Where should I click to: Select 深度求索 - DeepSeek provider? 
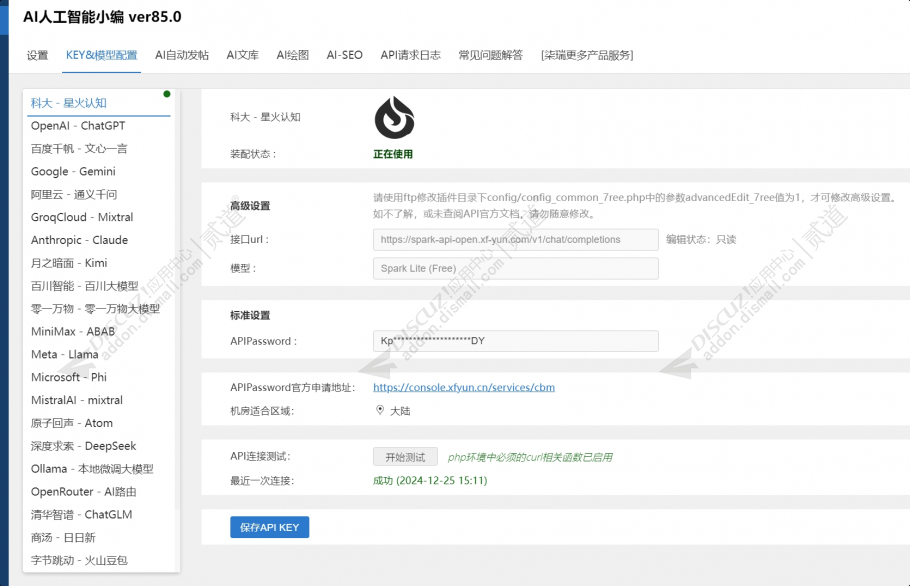(x=84, y=446)
